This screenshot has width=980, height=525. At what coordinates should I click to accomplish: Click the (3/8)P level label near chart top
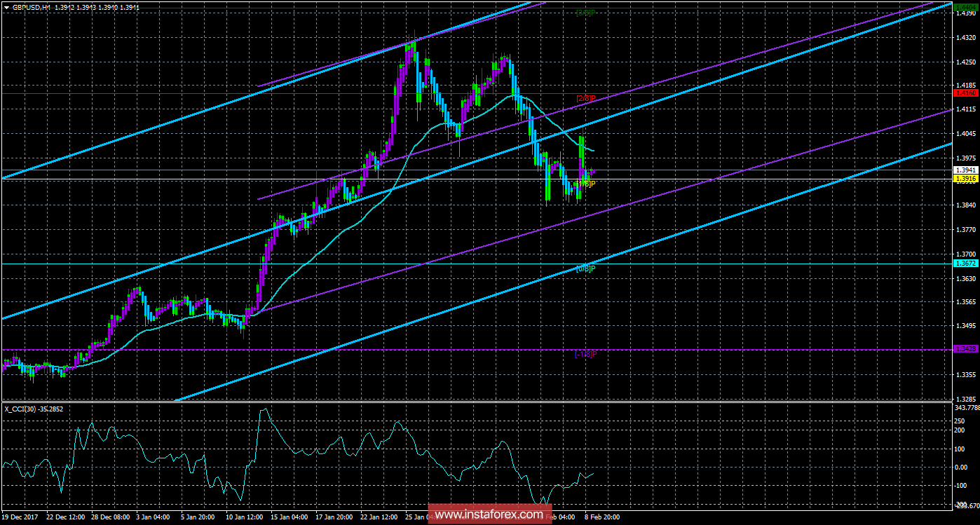585,11
